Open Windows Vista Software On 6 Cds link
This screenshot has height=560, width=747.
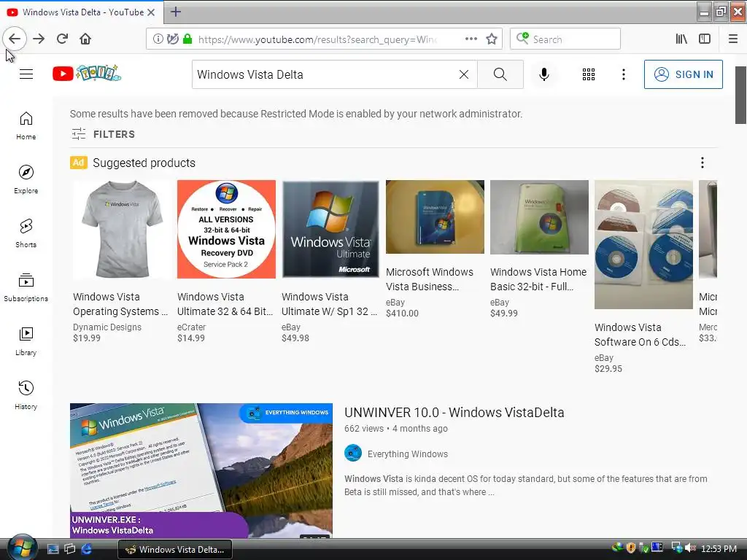(x=640, y=335)
